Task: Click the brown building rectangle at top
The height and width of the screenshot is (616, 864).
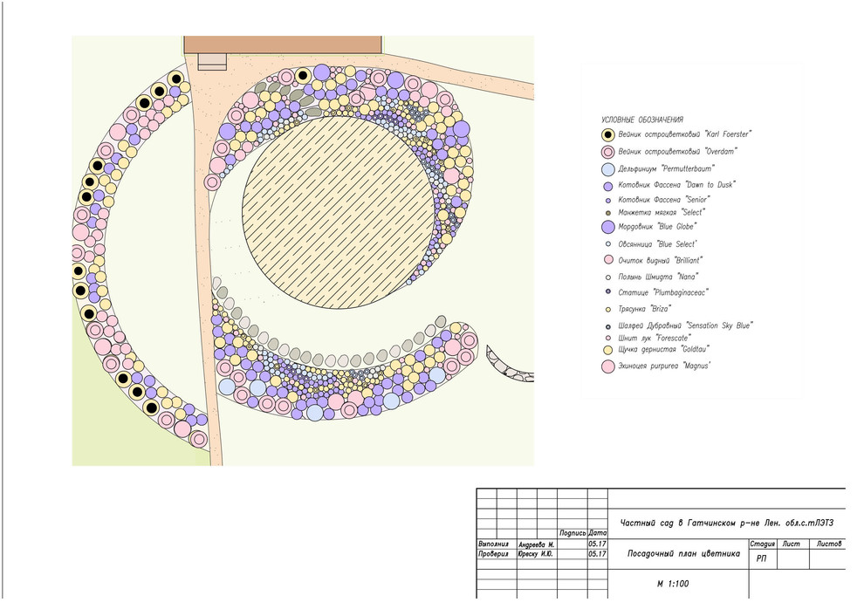Action: (284, 44)
